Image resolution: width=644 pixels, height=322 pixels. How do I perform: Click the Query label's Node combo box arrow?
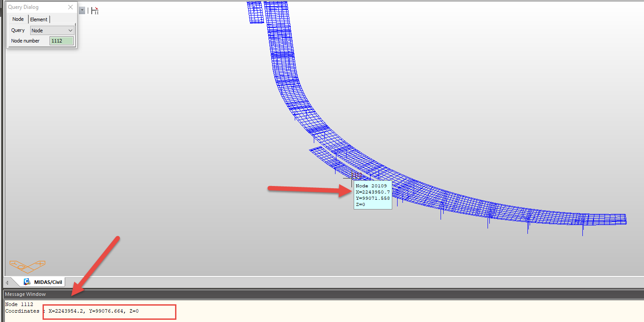(70, 31)
